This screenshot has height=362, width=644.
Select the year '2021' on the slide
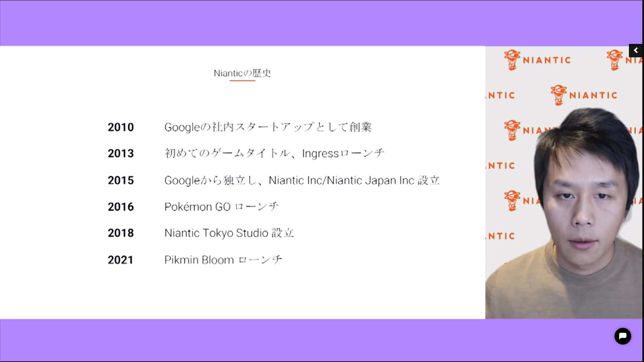[120, 260]
